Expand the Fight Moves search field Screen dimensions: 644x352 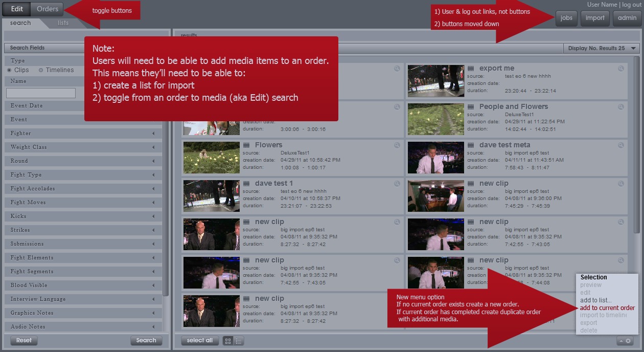[x=153, y=203]
